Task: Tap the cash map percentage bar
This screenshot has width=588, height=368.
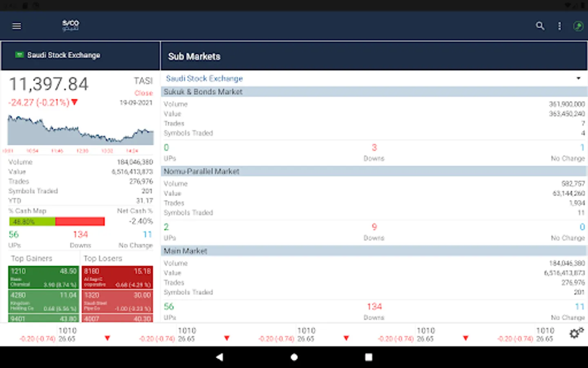Action: click(57, 222)
